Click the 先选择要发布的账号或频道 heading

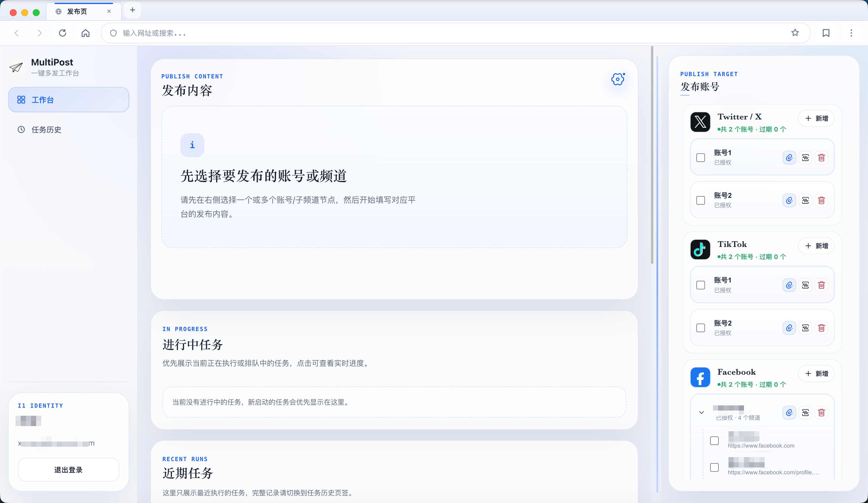click(263, 176)
